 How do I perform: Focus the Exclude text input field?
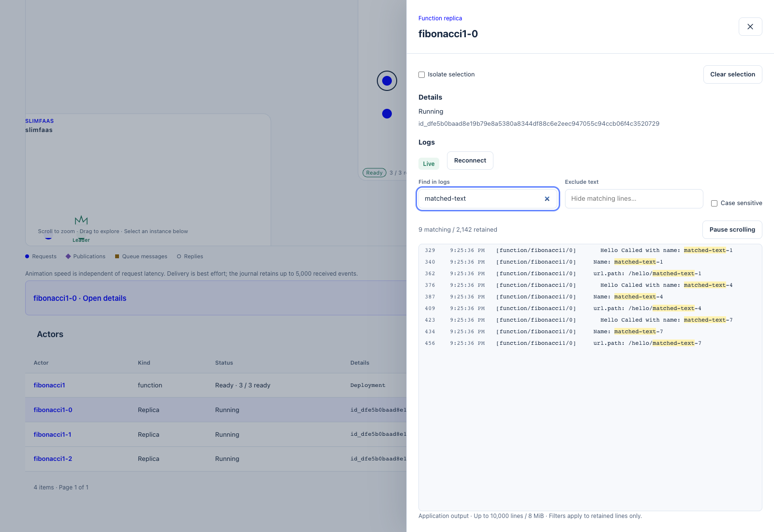(x=634, y=199)
